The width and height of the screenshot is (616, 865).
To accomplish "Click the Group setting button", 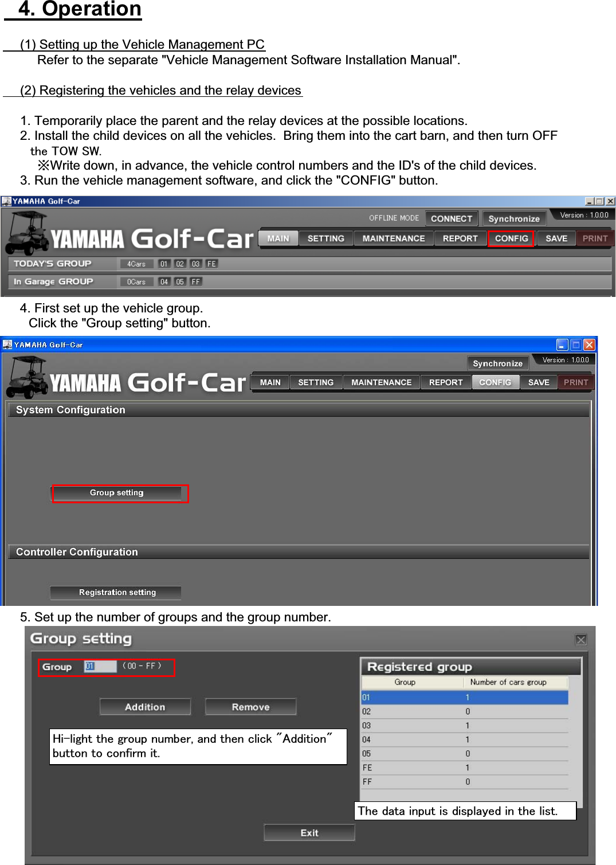I will pyautogui.click(x=120, y=493).
